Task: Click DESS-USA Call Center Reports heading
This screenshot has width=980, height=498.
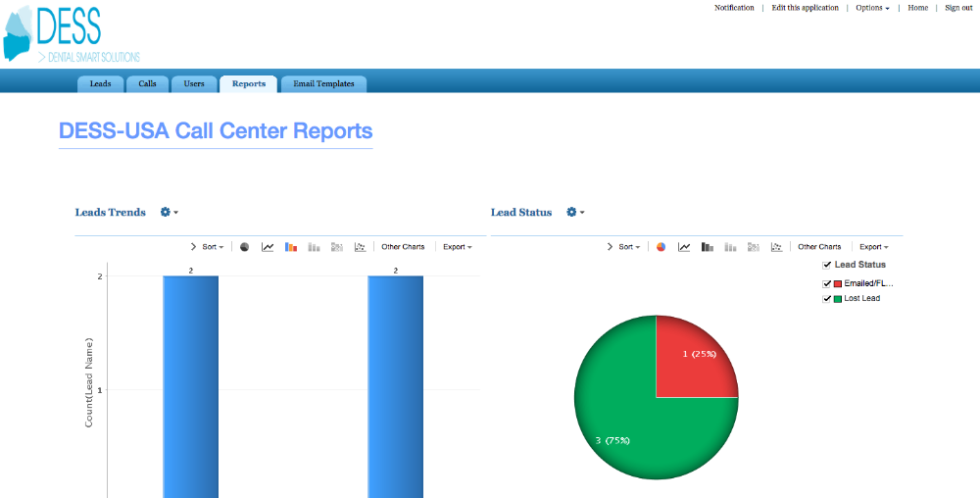Action: pyautogui.click(x=216, y=131)
